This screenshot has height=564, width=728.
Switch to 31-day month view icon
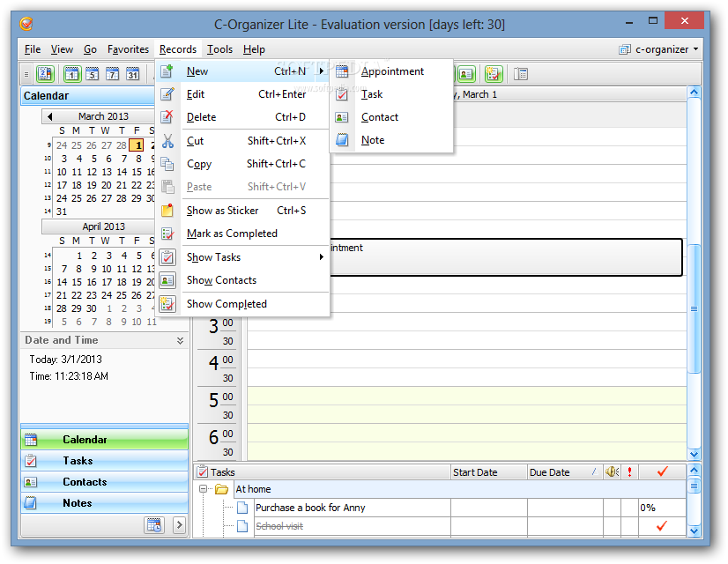pos(133,73)
